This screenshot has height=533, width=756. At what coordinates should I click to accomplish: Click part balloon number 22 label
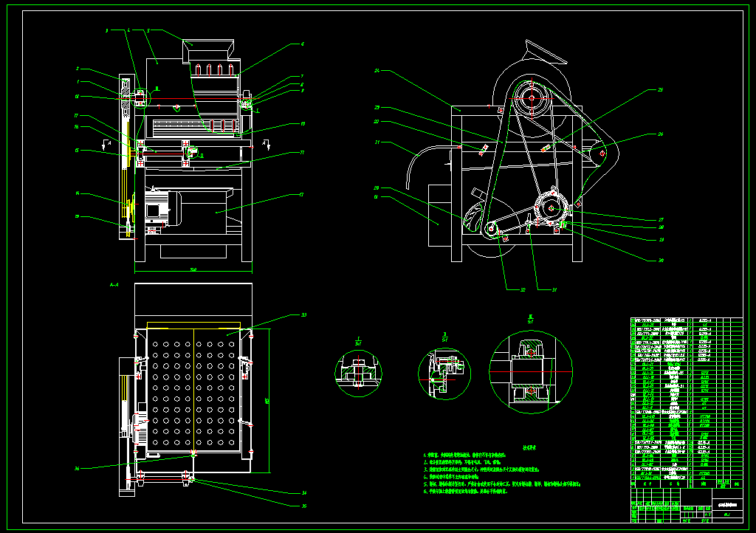[x=377, y=122]
